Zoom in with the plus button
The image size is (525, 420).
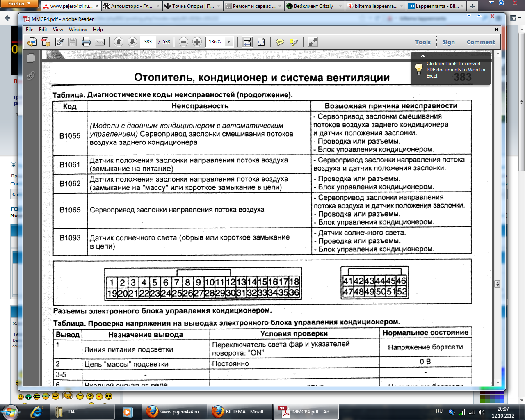pos(197,42)
